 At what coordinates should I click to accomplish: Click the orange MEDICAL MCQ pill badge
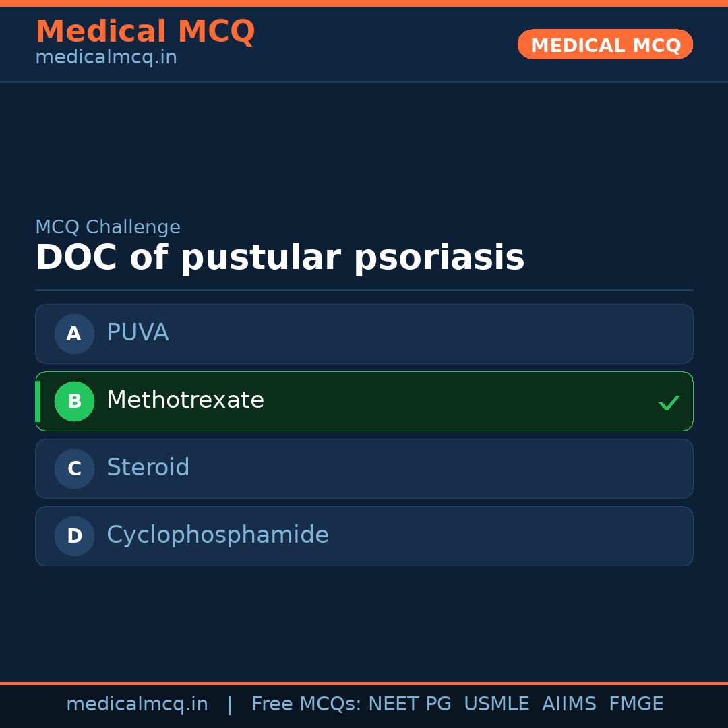tap(605, 44)
